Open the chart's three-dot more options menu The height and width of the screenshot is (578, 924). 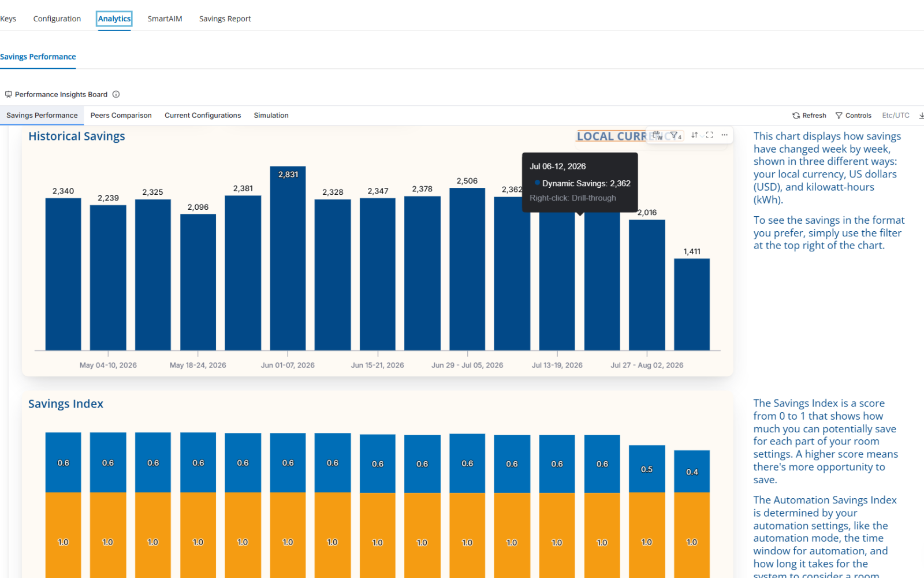tap(724, 135)
